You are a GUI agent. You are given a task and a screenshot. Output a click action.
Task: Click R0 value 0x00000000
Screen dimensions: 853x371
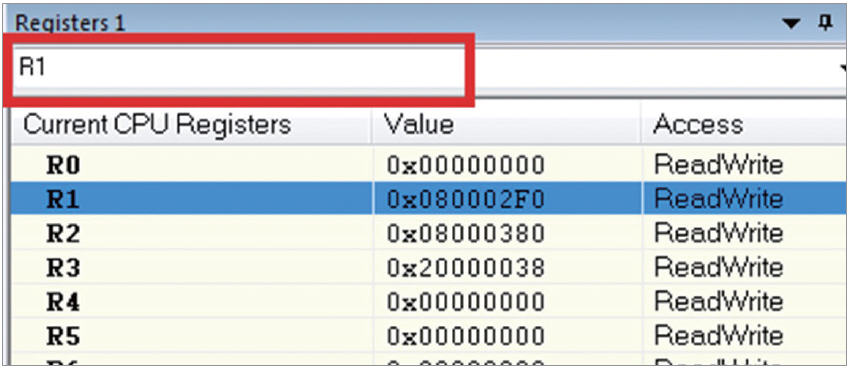[466, 165]
